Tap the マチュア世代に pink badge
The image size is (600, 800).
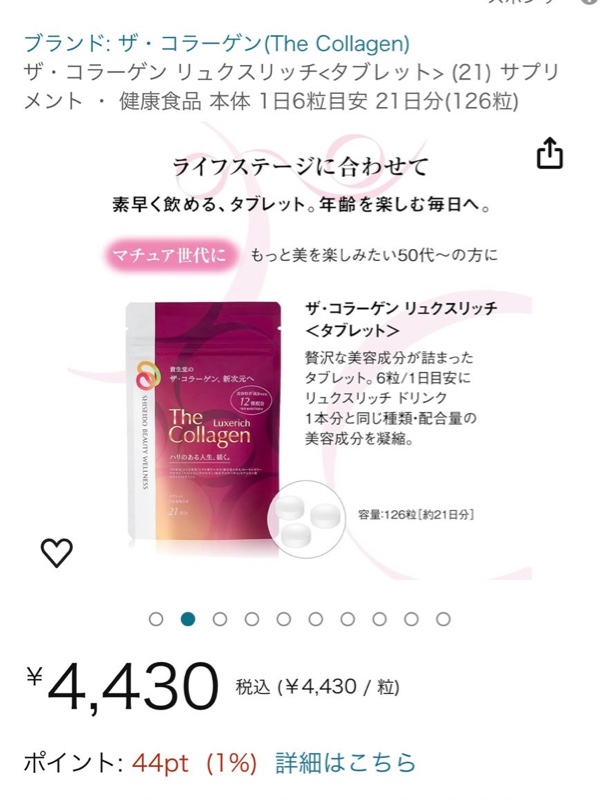click(170, 255)
